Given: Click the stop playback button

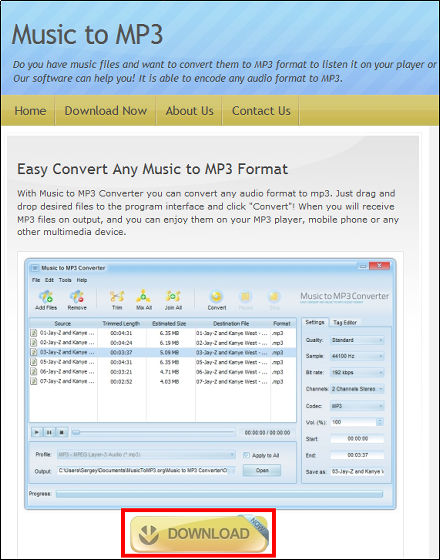Looking at the screenshot, I should (x=61, y=432).
